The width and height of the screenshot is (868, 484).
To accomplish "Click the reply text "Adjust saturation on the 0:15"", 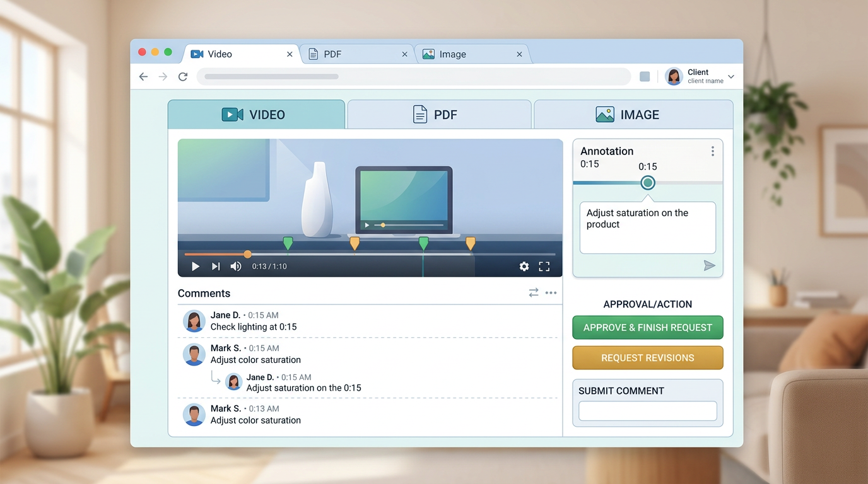I will (x=304, y=388).
